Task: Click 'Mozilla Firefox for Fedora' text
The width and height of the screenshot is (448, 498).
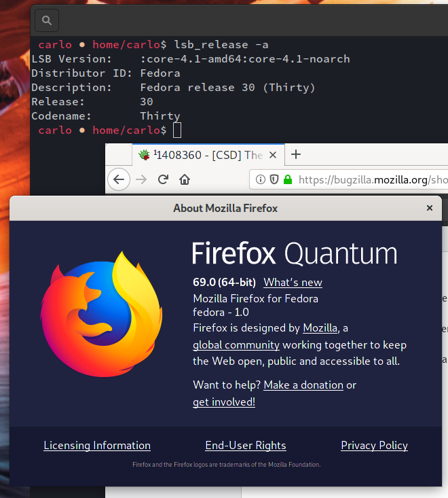Action: click(256, 298)
